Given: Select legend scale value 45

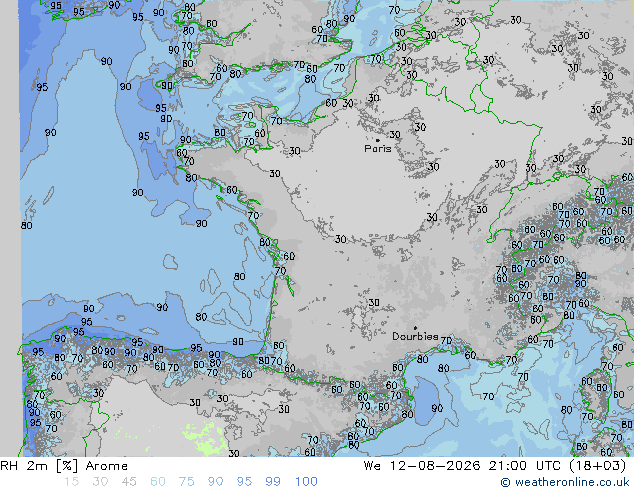Looking at the screenshot, I should (129, 482).
